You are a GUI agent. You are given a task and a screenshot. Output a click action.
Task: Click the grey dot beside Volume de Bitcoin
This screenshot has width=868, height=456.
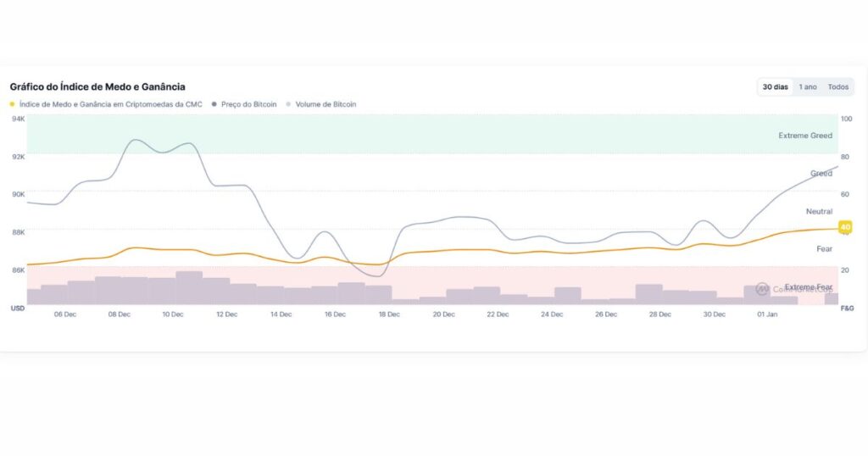pyautogui.click(x=288, y=104)
